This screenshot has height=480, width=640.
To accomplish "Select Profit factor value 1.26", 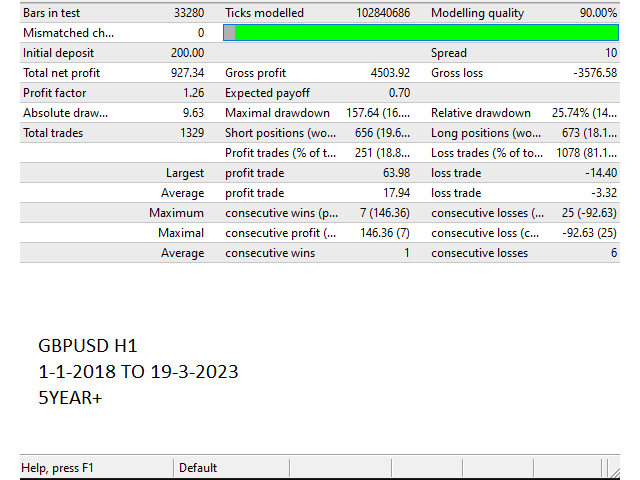I will (x=193, y=93).
